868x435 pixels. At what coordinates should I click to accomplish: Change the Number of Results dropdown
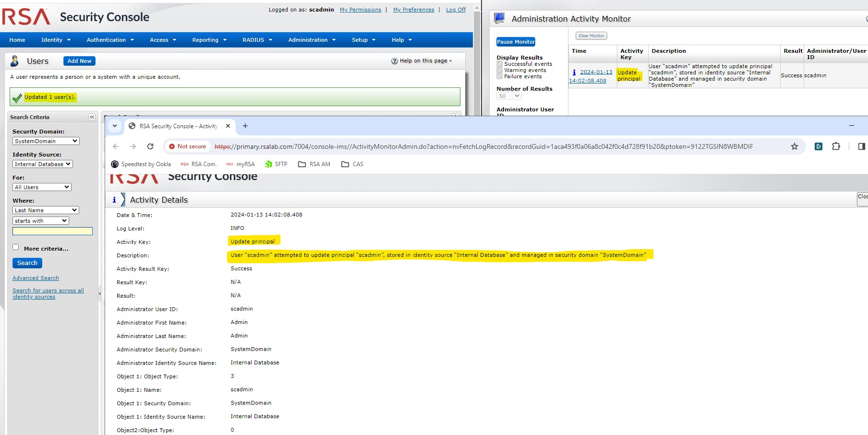point(508,96)
